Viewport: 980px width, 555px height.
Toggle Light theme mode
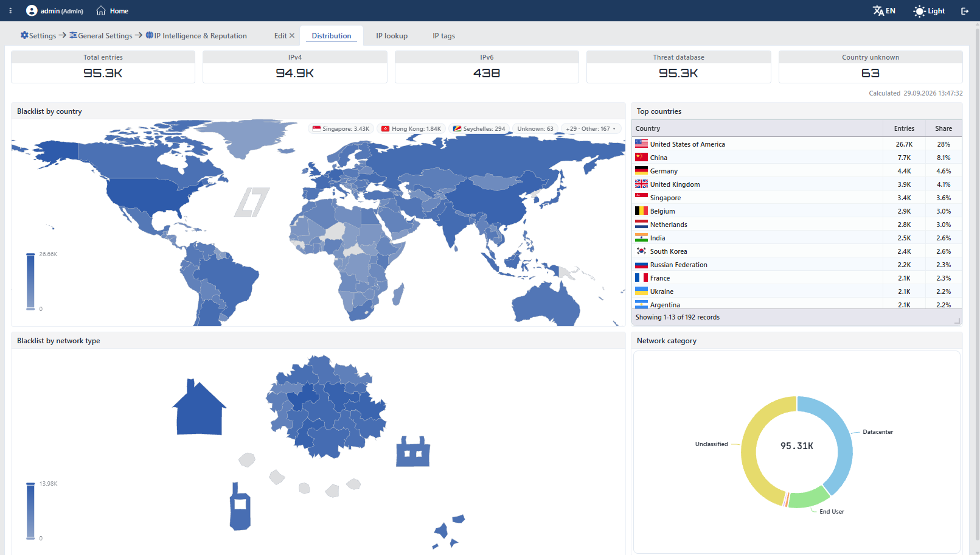(x=929, y=11)
